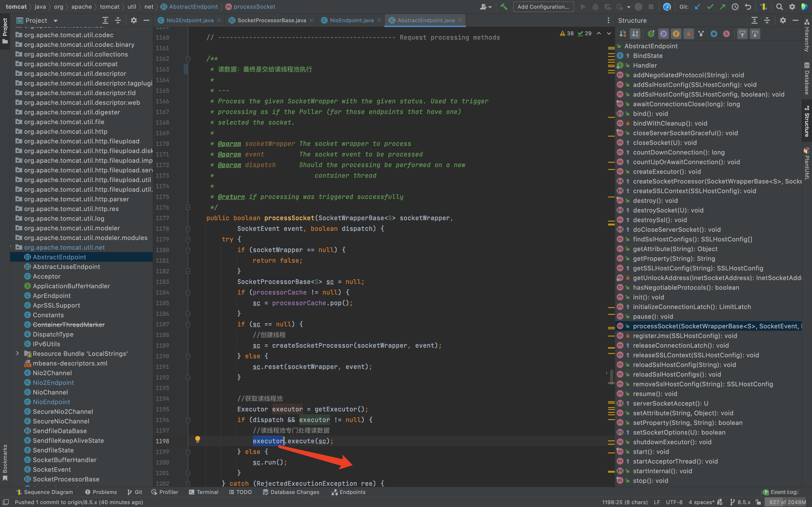The height and width of the screenshot is (507, 812).
Task: Click Git update project arrow icon
Action: click(x=698, y=7)
